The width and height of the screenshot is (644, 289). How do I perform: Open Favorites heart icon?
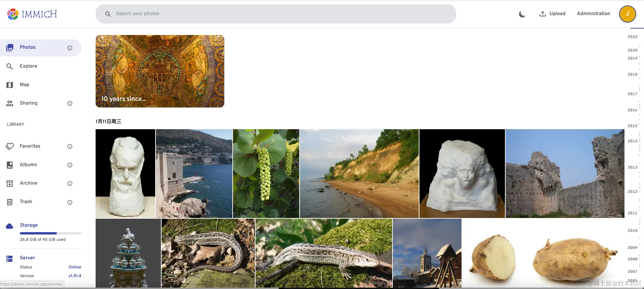[10, 146]
